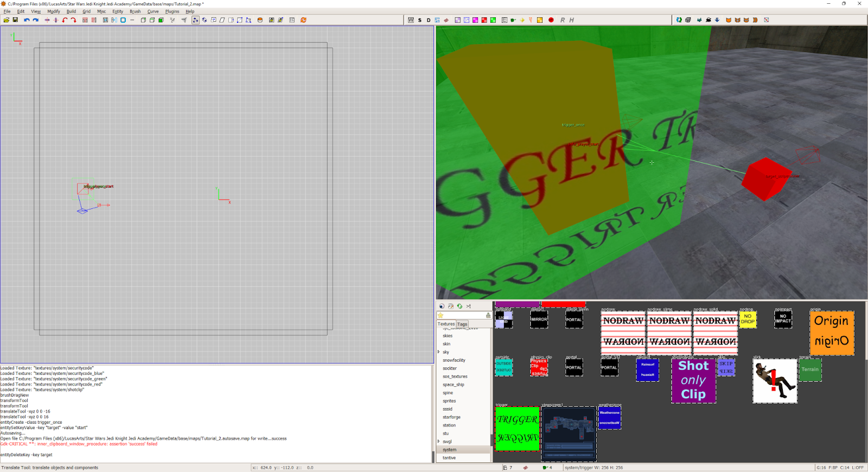Click the orange-yellow square icon
This screenshot has height=472, width=868.
[540, 20]
